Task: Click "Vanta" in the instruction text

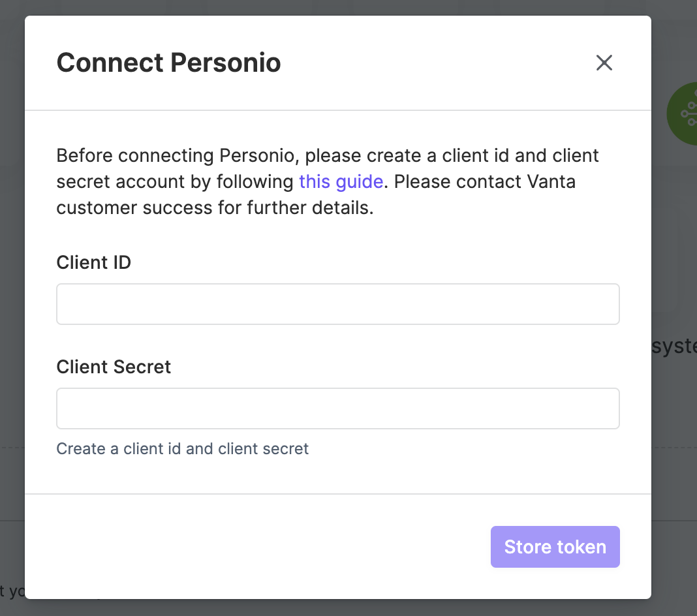Action: coord(551,182)
